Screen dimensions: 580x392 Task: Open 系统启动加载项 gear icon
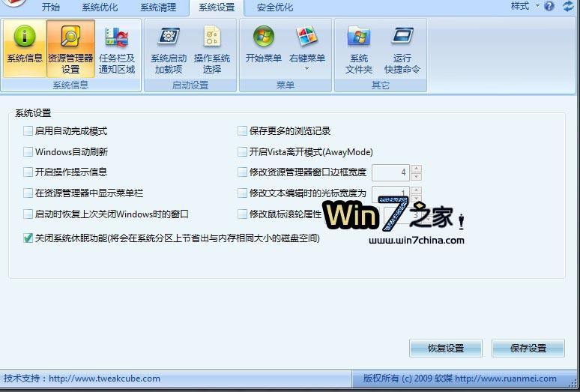(x=169, y=37)
